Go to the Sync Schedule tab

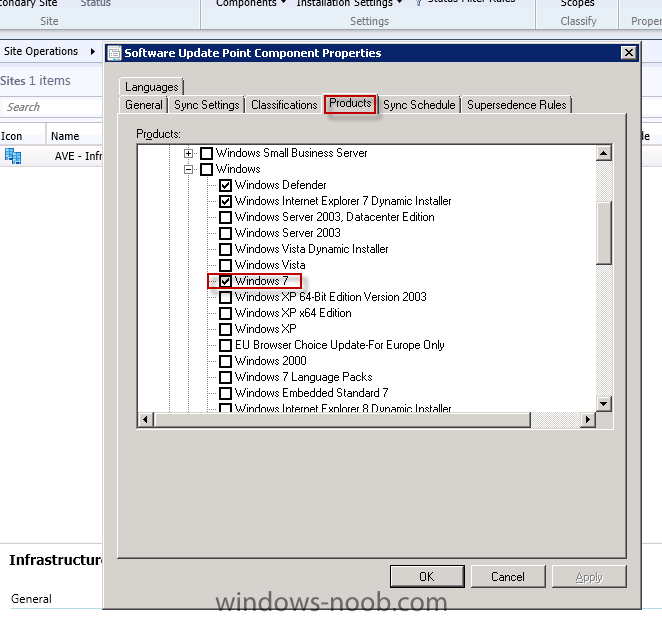(419, 105)
